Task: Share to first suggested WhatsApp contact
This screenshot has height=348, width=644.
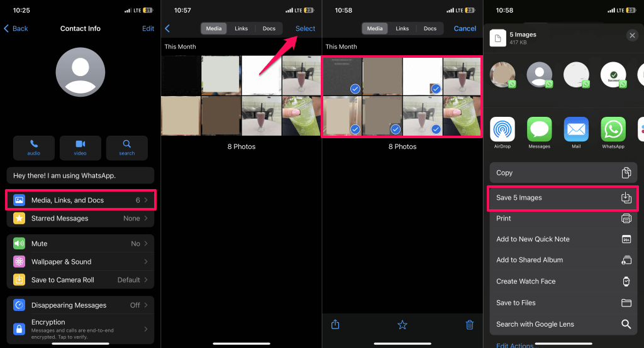Action: pos(502,75)
